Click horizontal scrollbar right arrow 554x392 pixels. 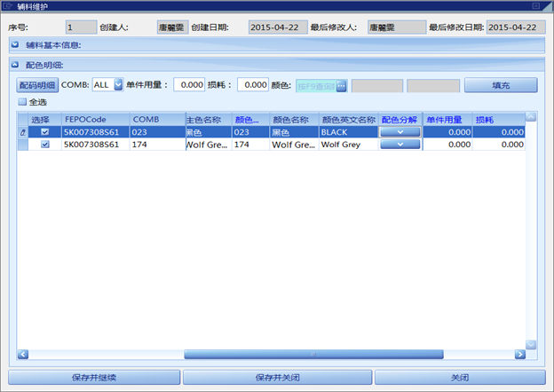[x=518, y=355]
